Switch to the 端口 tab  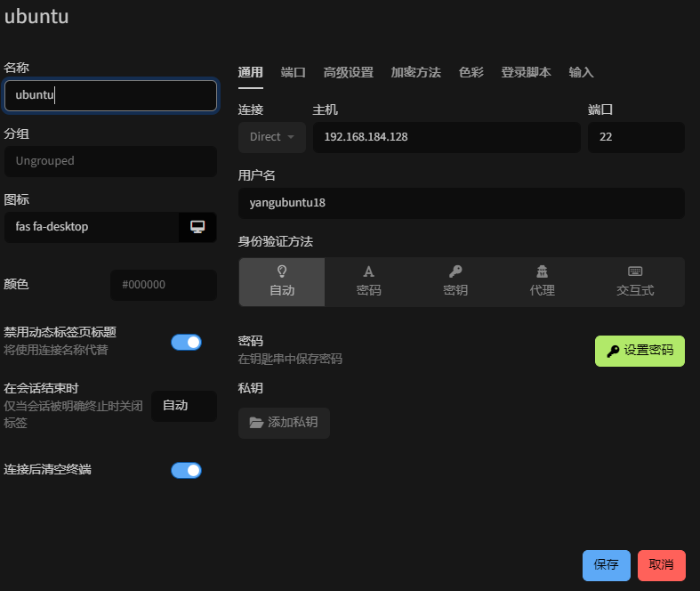(293, 72)
